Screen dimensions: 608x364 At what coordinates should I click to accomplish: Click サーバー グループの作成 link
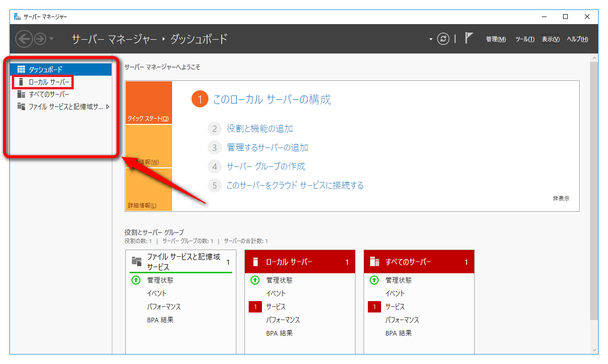(x=266, y=166)
